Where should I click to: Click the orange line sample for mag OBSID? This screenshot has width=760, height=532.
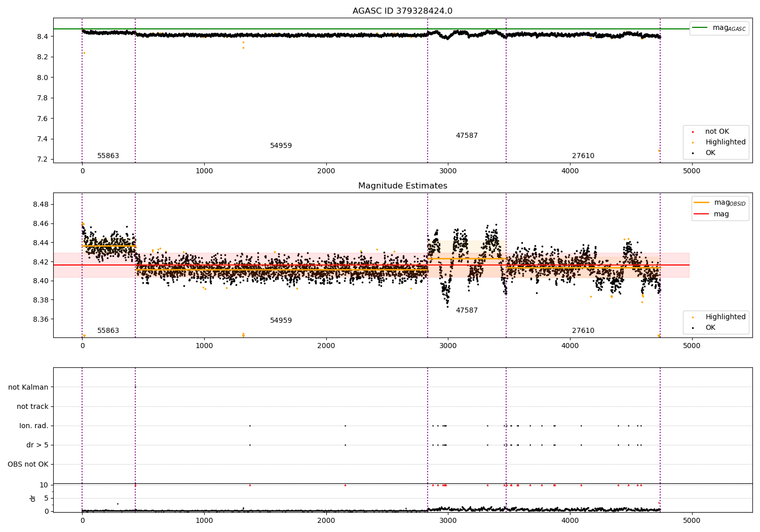tap(701, 203)
